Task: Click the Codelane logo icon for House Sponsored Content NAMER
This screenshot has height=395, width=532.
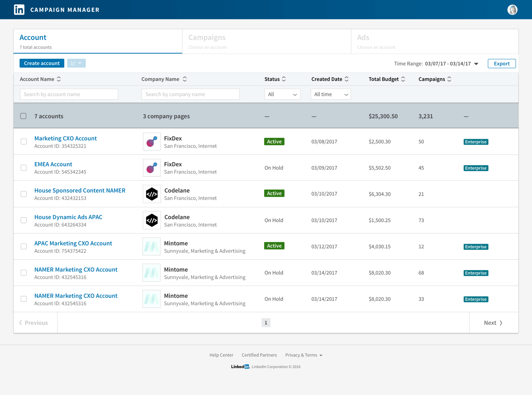Action: [151, 194]
